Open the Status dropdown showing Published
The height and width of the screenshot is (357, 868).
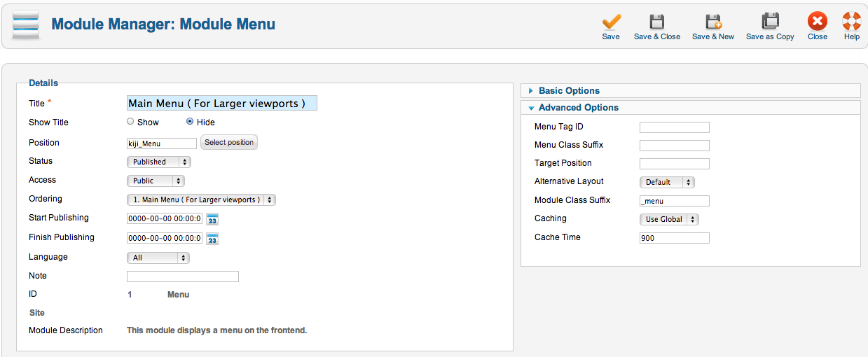pos(159,162)
